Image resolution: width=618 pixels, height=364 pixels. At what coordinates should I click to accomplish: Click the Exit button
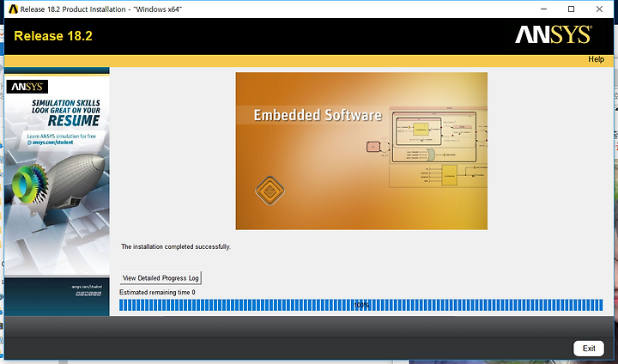[x=589, y=349]
